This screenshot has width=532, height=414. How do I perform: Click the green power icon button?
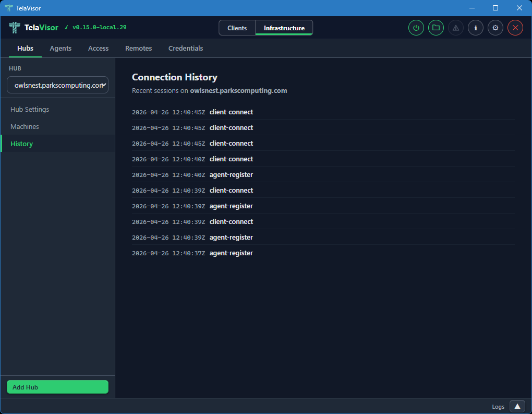click(x=416, y=28)
